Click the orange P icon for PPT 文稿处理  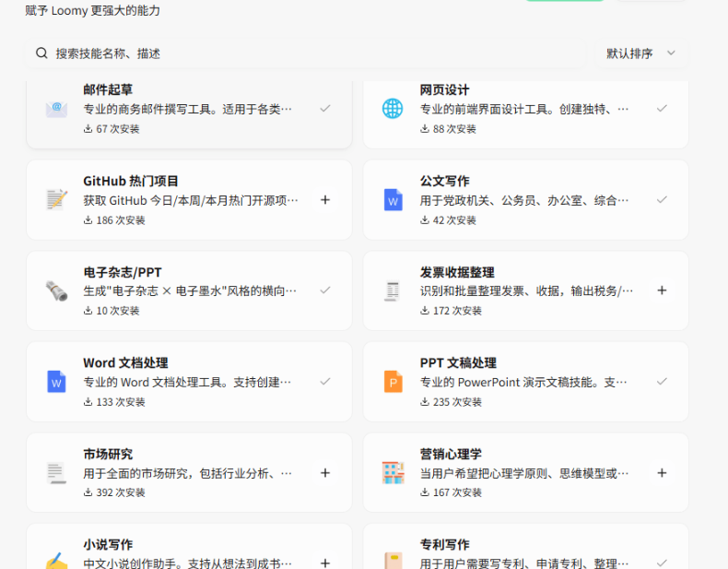point(393,382)
